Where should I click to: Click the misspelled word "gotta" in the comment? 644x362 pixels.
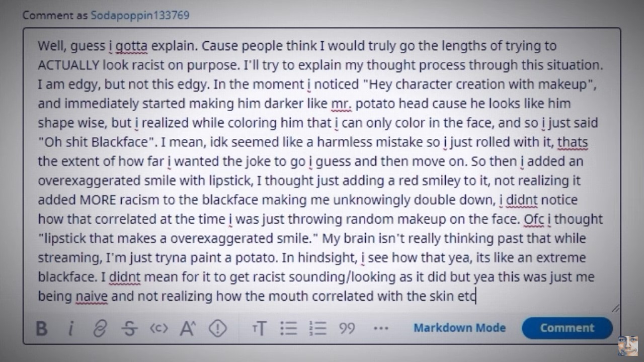pyautogui.click(x=131, y=46)
